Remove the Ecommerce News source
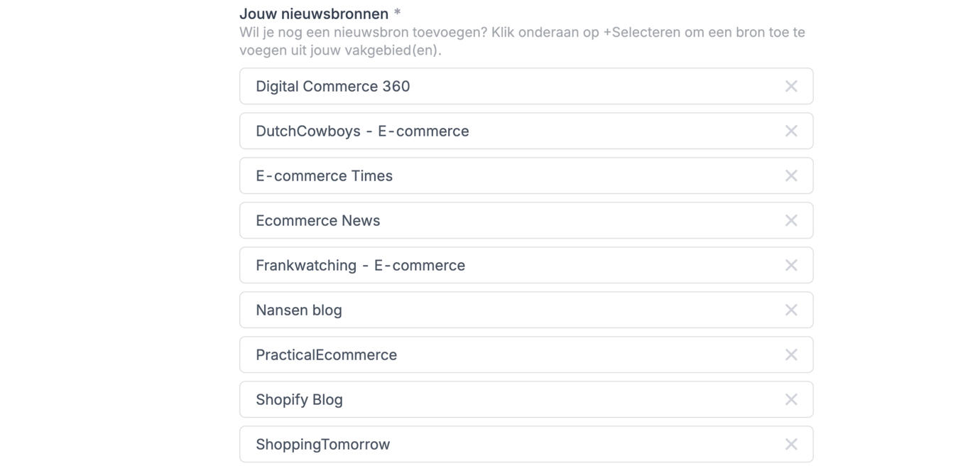 tap(791, 221)
